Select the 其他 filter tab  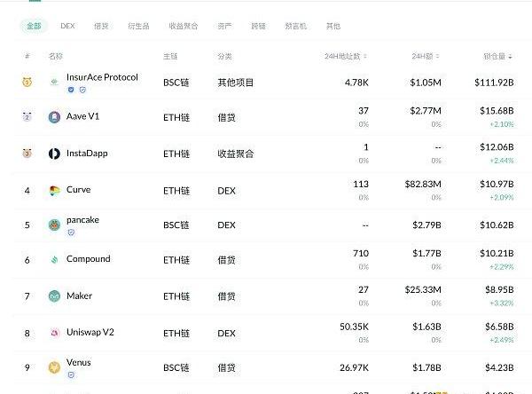coord(333,26)
